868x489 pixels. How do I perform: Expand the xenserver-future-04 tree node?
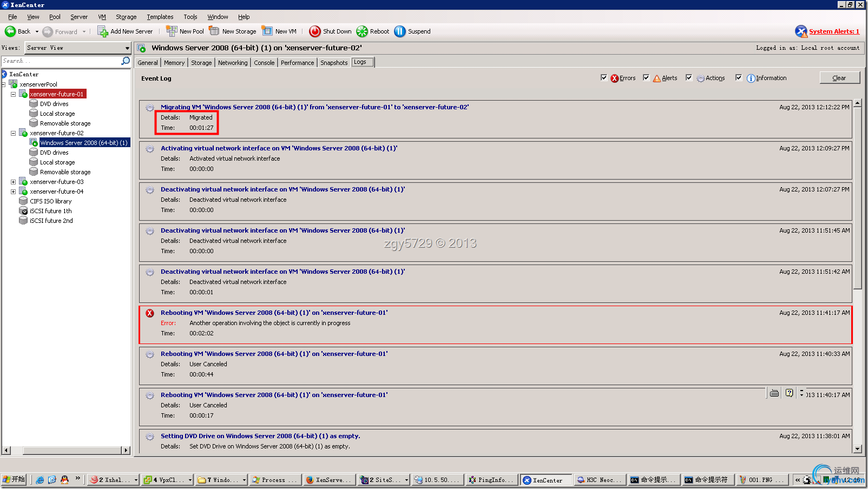(x=14, y=191)
